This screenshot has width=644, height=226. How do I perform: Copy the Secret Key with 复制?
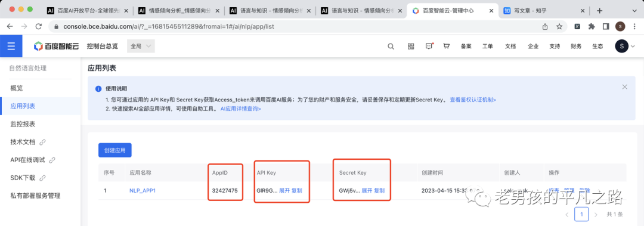click(379, 191)
